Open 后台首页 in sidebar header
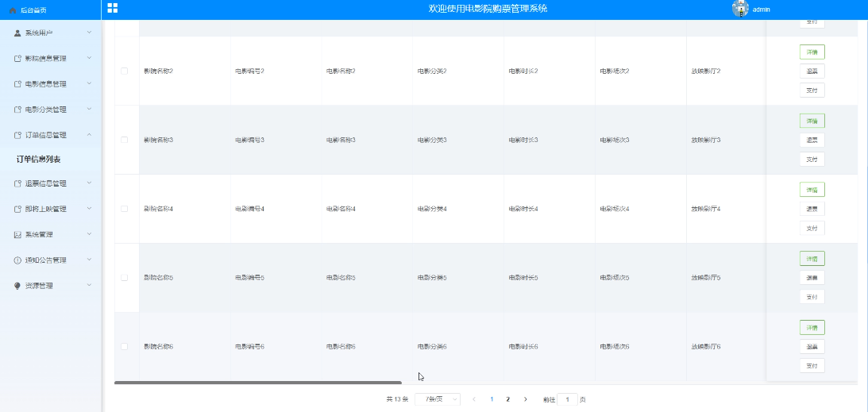This screenshot has width=868, height=412. click(x=33, y=10)
